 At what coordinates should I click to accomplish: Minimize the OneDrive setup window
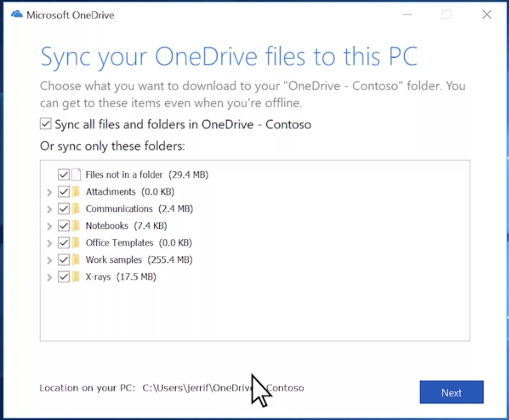point(408,15)
